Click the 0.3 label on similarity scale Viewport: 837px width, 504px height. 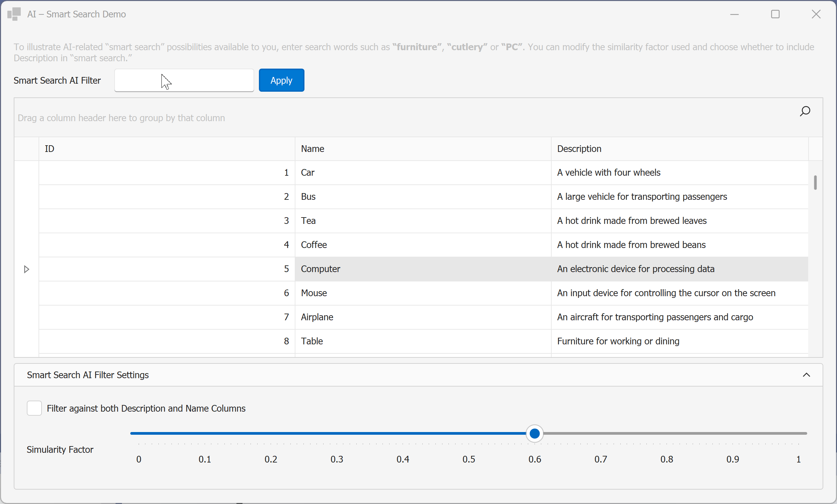pyautogui.click(x=337, y=459)
